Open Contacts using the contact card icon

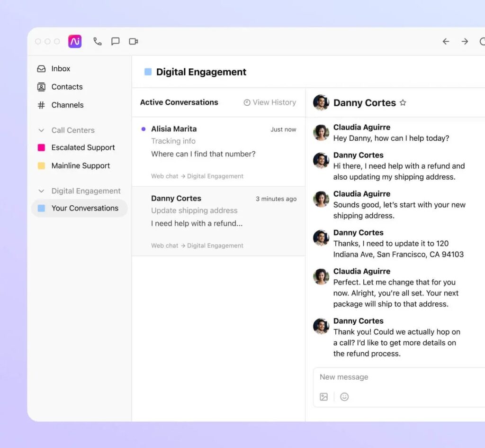point(42,87)
